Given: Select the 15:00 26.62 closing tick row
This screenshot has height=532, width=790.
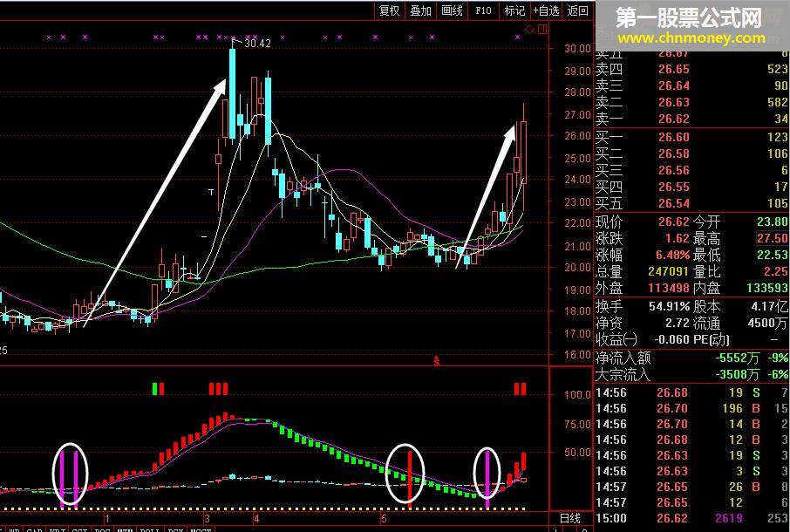Looking at the screenshot, I should (691, 518).
